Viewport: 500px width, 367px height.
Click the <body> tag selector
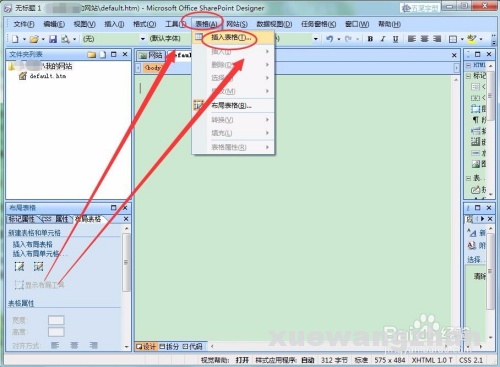tap(152, 68)
